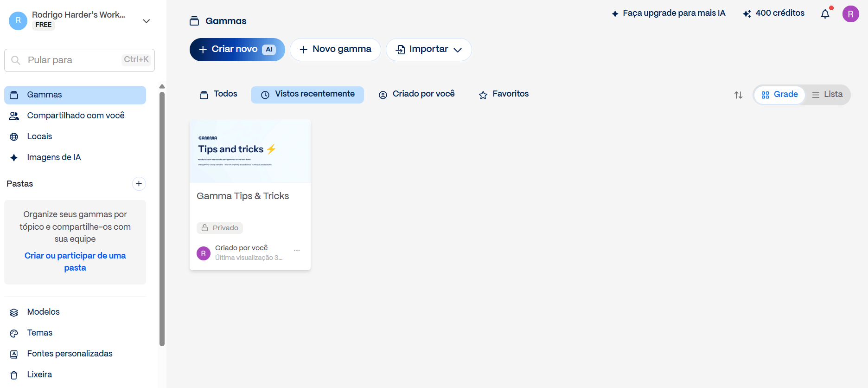
Task: Click the 400 créditos sparkle indicator
Action: (773, 13)
